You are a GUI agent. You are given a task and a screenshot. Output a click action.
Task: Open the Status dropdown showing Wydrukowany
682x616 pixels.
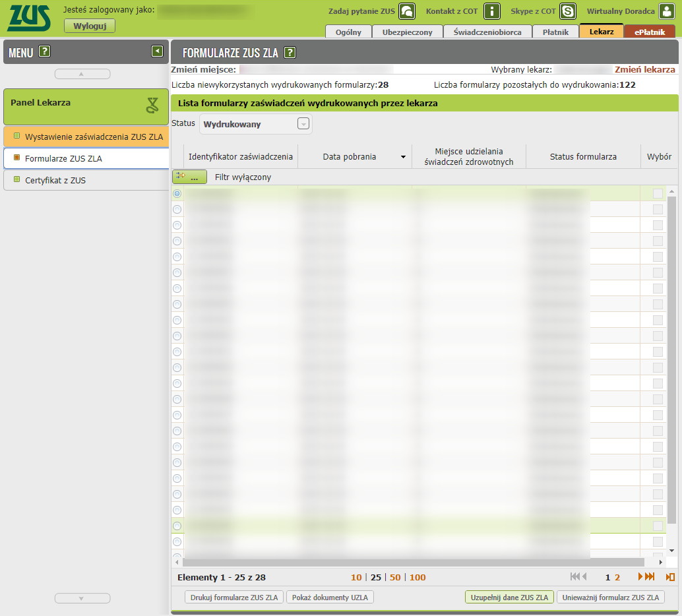[x=256, y=124]
